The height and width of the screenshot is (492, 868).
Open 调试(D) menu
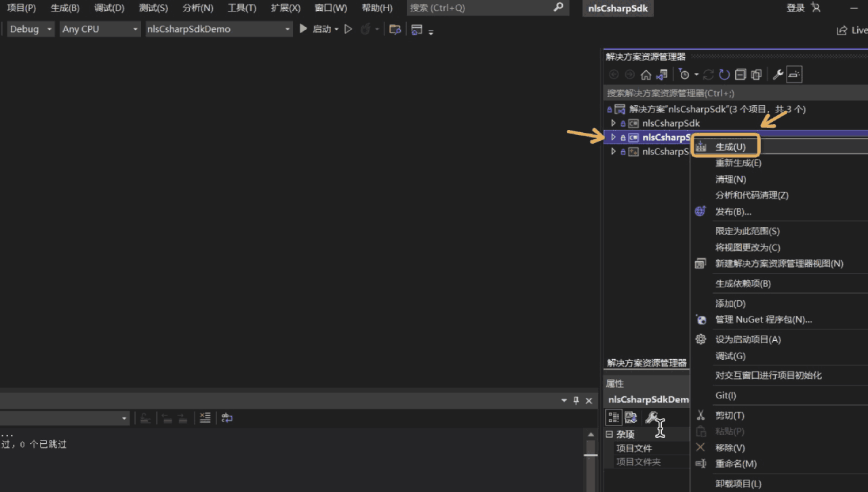coord(109,7)
